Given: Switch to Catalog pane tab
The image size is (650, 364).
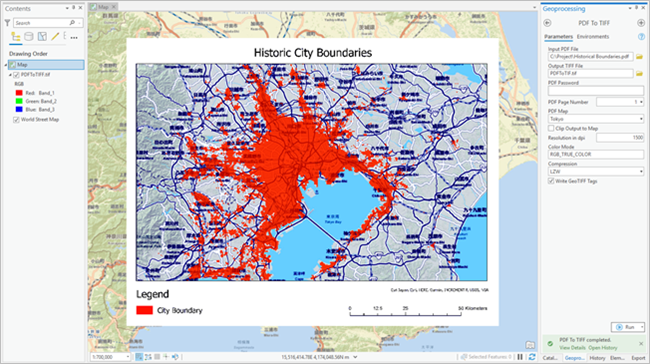Looking at the screenshot, I should 550,358.
